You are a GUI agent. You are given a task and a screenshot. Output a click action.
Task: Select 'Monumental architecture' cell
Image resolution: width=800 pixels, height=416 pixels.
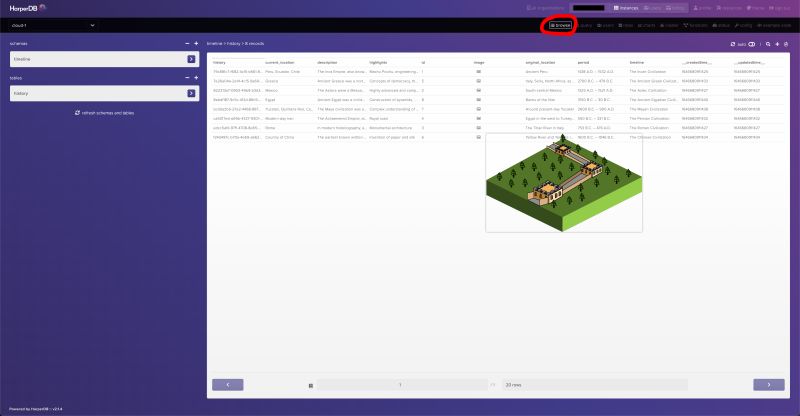[390, 128]
